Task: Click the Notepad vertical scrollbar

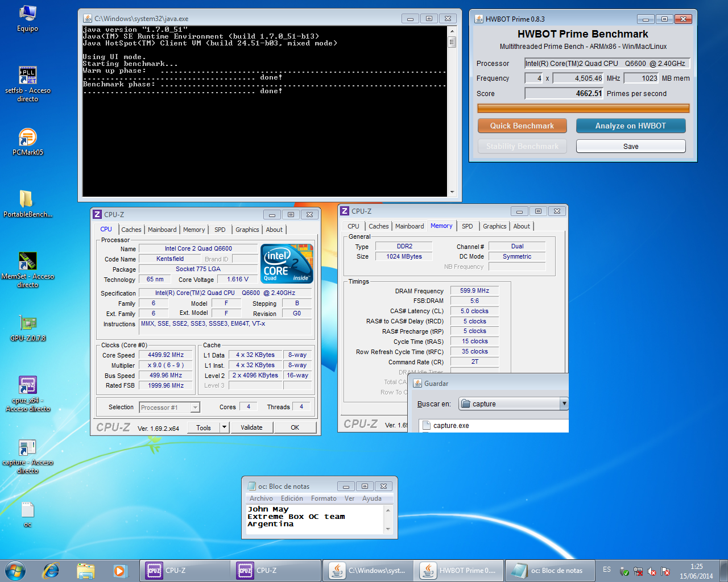Action: (x=388, y=519)
